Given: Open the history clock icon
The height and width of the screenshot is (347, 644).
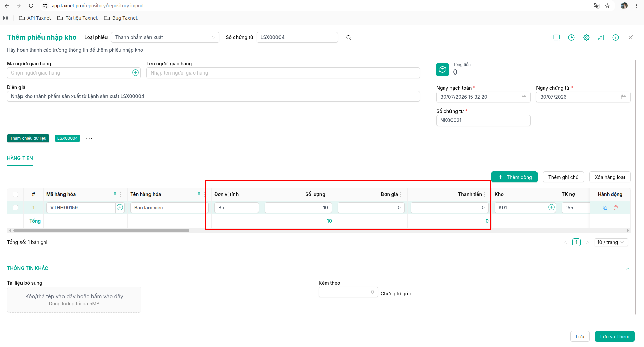Looking at the screenshot, I should coord(571,37).
